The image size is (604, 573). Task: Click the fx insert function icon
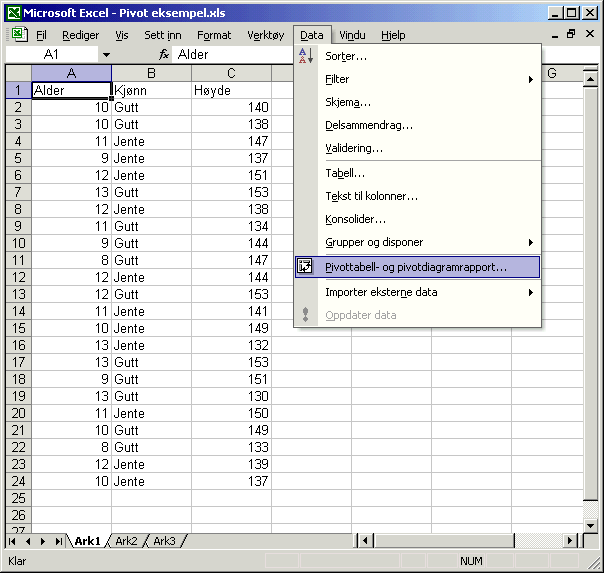164,55
